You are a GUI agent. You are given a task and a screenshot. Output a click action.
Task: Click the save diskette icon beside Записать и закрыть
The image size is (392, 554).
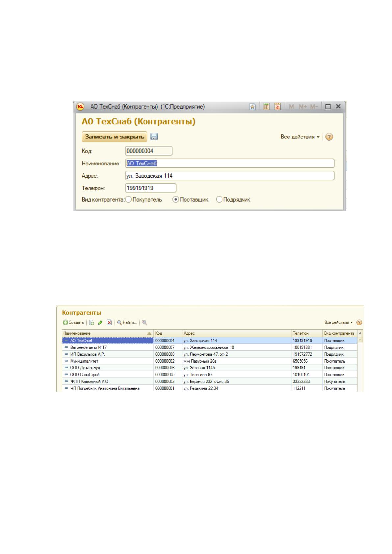[154, 137]
